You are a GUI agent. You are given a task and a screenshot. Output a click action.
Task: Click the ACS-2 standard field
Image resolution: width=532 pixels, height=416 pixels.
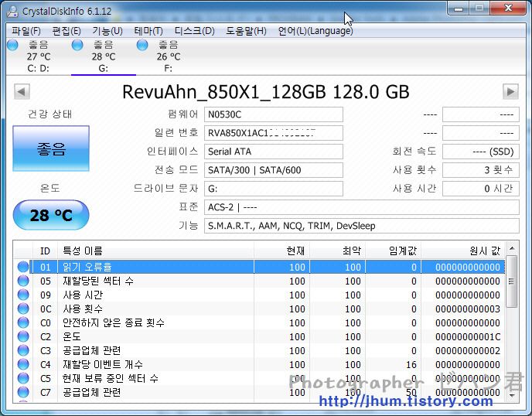coord(362,207)
